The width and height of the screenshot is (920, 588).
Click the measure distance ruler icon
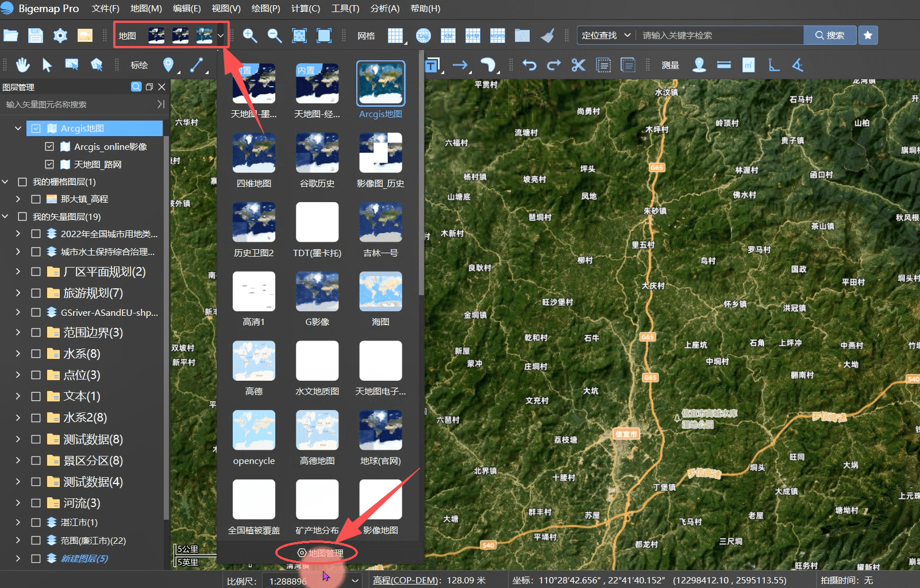pos(724,65)
